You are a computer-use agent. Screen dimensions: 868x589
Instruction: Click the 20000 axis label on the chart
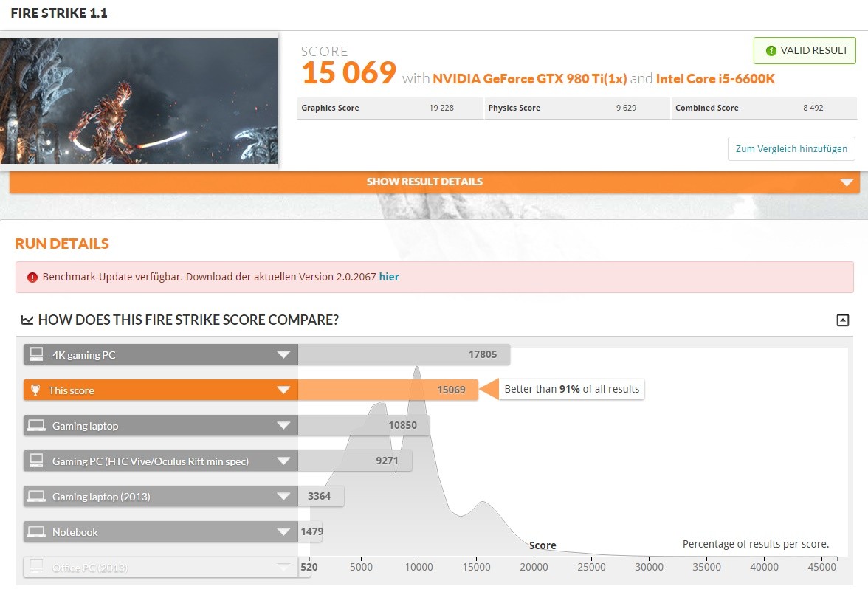(534, 567)
